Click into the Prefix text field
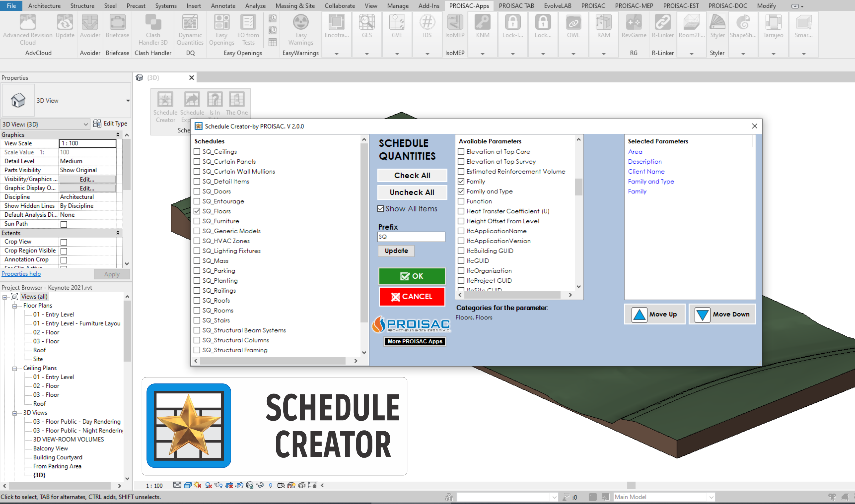The height and width of the screenshot is (504, 855). pos(411,237)
